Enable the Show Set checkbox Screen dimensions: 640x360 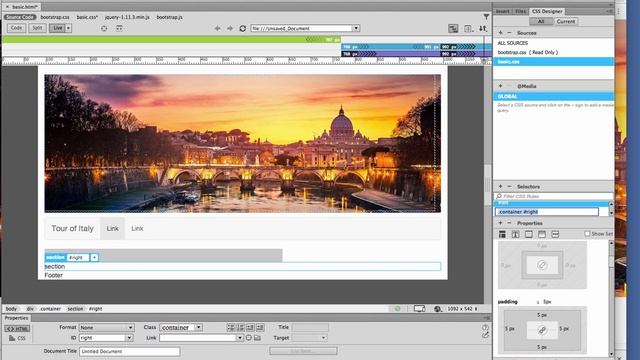[587, 234]
